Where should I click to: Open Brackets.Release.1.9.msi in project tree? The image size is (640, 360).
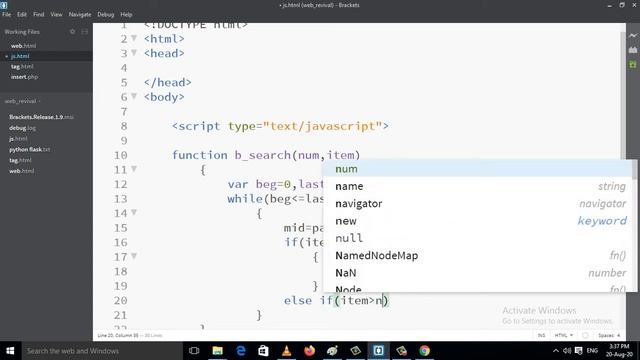tap(41, 117)
